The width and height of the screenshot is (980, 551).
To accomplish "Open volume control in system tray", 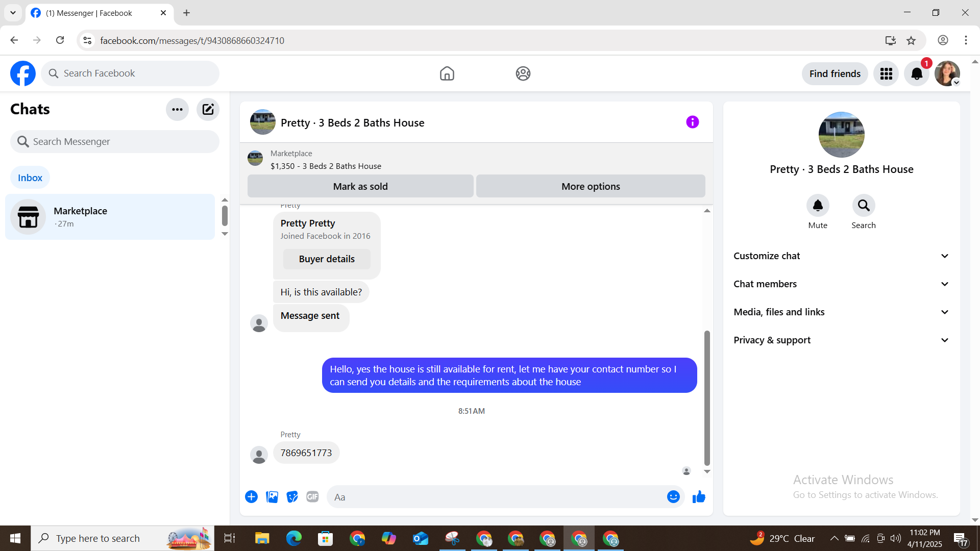I will 896,538.
